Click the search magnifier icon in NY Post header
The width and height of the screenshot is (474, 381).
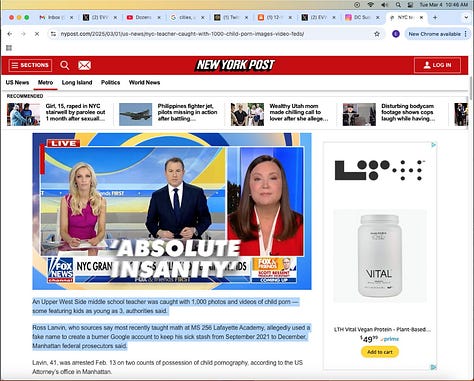pyautogui.click(x=65, y=65)
